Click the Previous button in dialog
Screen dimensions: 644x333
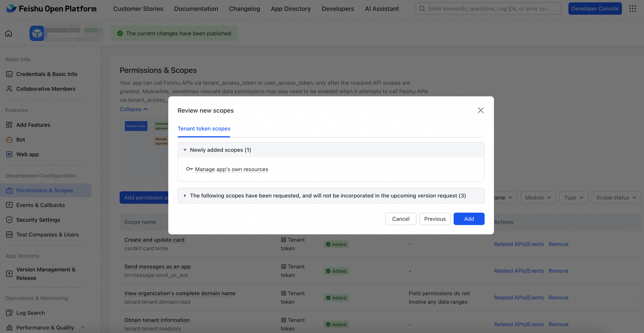tap(435, 219)
